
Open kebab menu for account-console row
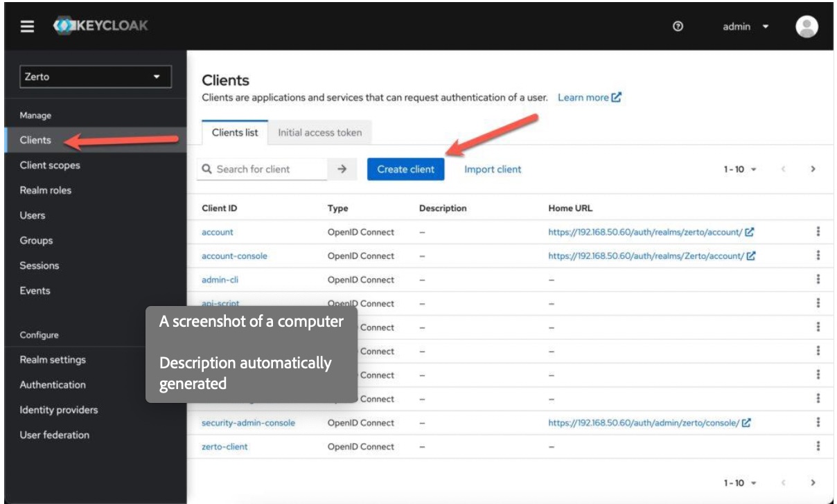(x=818, y=255)
